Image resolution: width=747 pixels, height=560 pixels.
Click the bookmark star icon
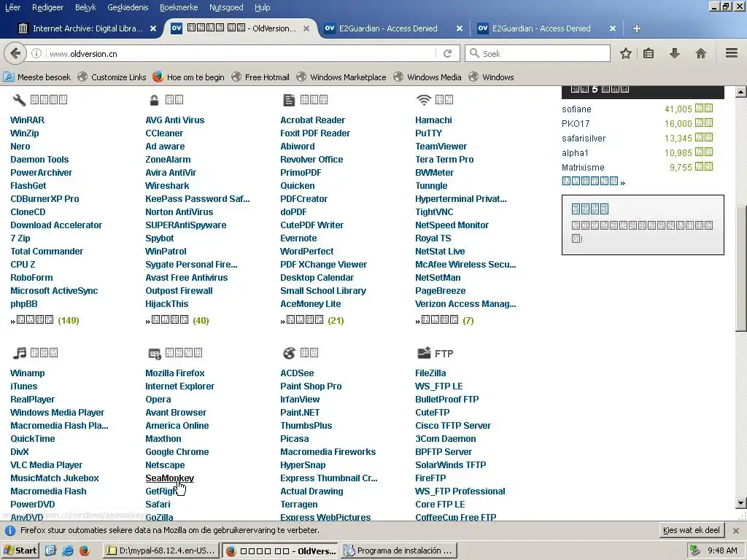[625, 53]
